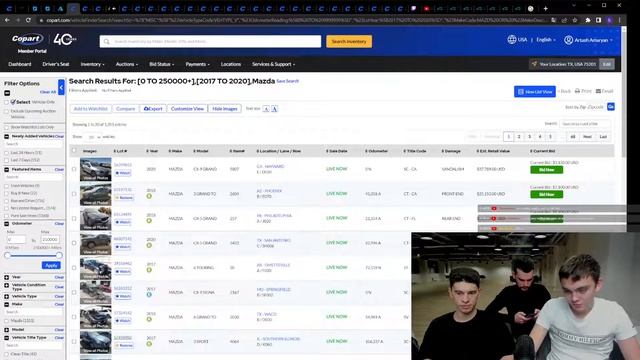Reload the page with browser refresh icon
The width and height of the screenshot is (640, 360).
pos(28,20)
